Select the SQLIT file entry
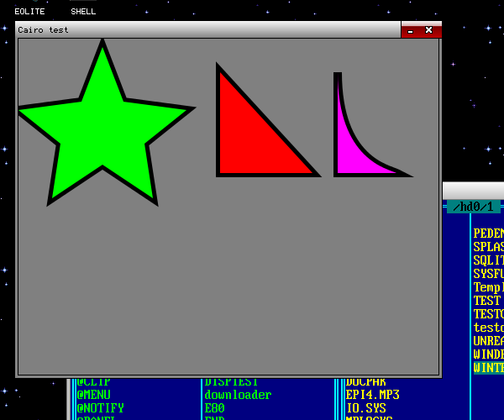 pyautogui.click(x=488, y=260)
